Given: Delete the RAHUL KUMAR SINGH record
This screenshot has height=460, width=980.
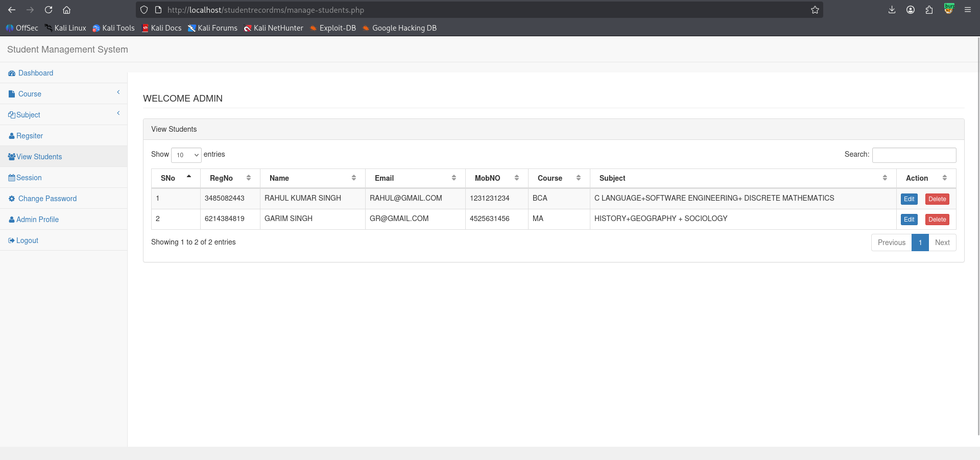Looking at the screenshot, I should (937, 199).
